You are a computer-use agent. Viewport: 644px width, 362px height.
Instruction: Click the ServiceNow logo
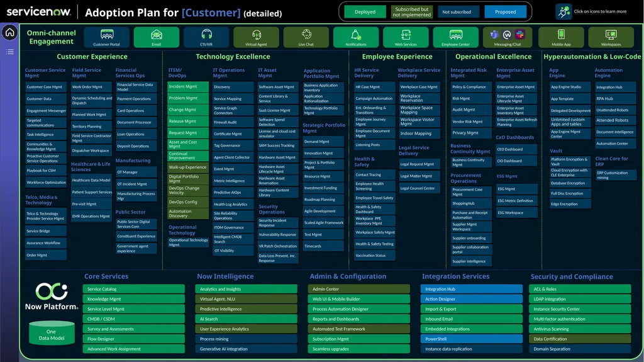click(x=38, y=11)
